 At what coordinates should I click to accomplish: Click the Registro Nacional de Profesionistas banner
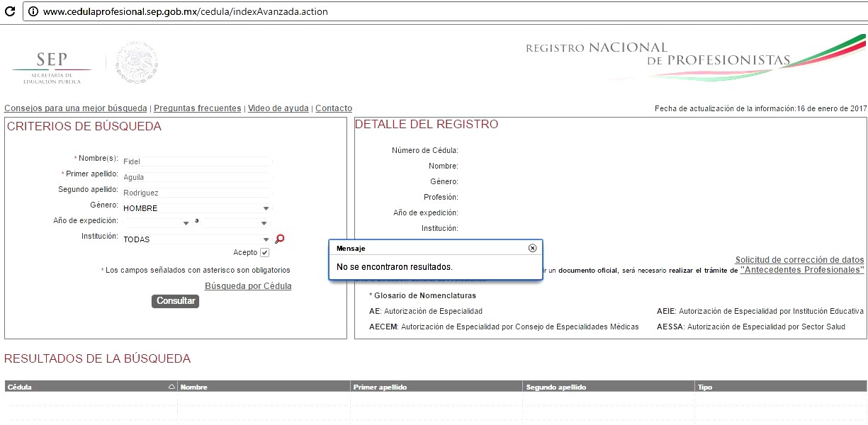point(694,55)
